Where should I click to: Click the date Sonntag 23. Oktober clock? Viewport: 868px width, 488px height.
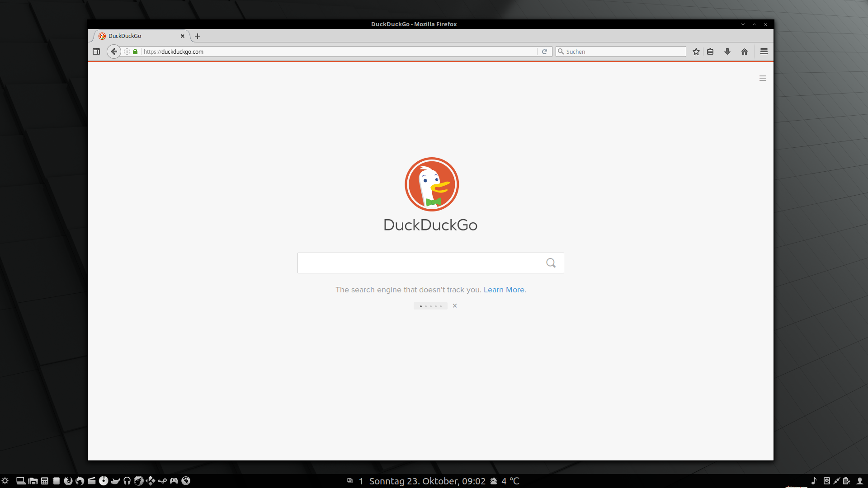tap(427, 481)
